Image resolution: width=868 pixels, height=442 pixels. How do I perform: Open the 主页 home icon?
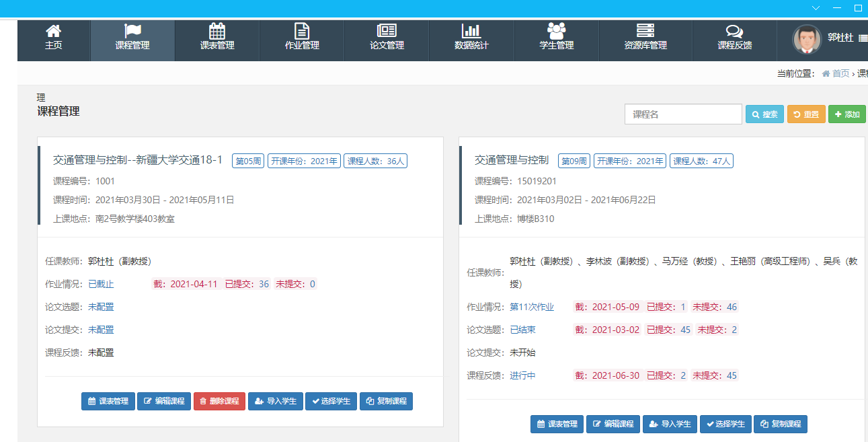pyautogui.click(x=53, y=31)
